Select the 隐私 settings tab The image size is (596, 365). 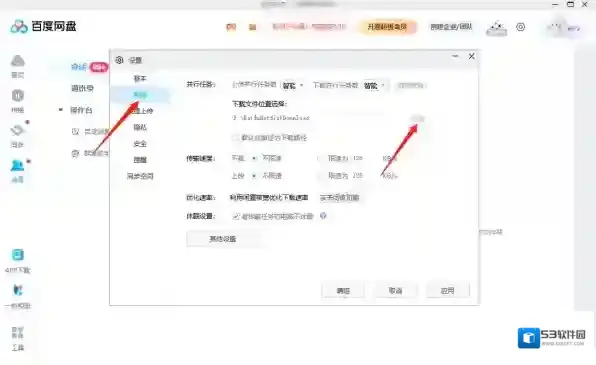click(x=140, y=127)
